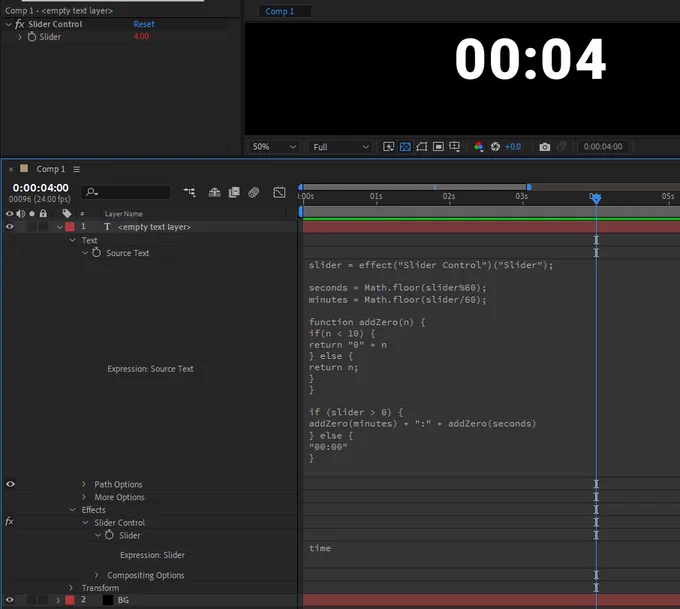
Task: Open the Full resolution dropdown
Action: [340, 147]
